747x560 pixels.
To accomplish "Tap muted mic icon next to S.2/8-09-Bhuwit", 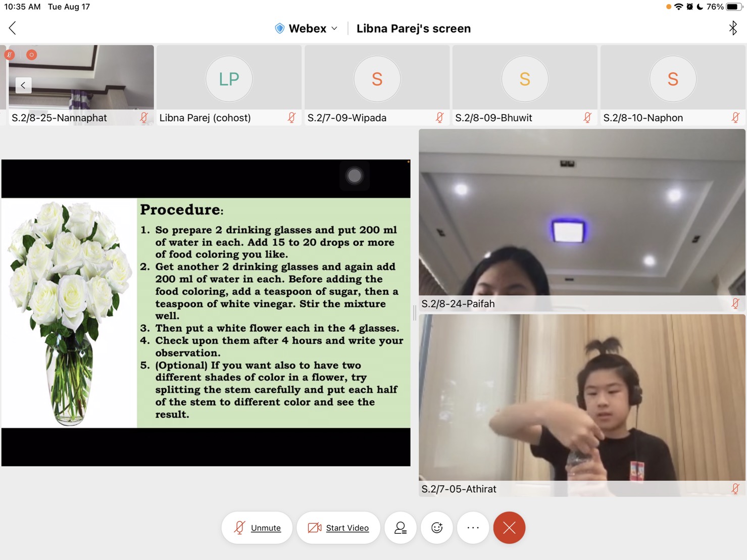I will click(x=587, y=118).
